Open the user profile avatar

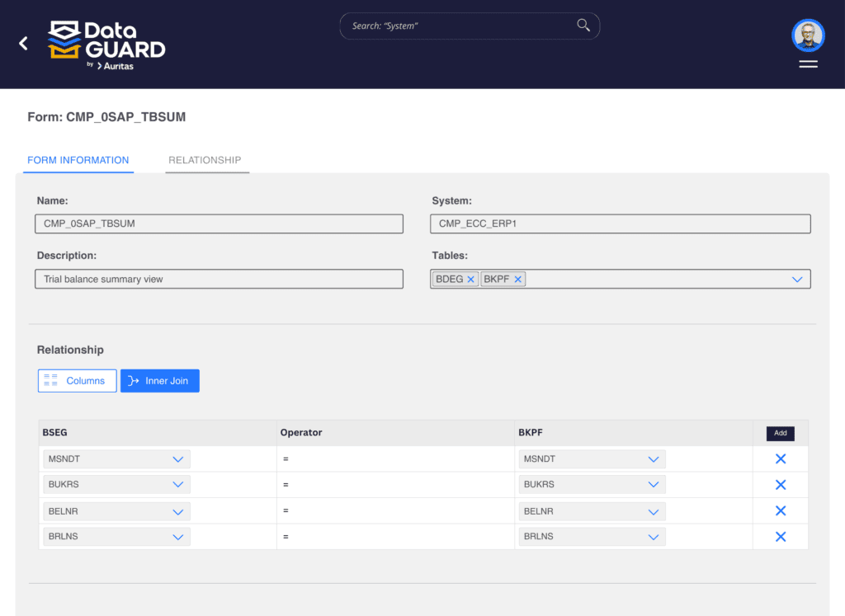pyautogui.click(x=808, y=35)
